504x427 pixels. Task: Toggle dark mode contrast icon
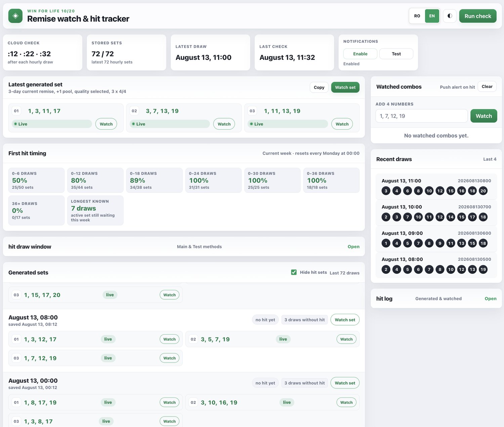click(450, 16)
